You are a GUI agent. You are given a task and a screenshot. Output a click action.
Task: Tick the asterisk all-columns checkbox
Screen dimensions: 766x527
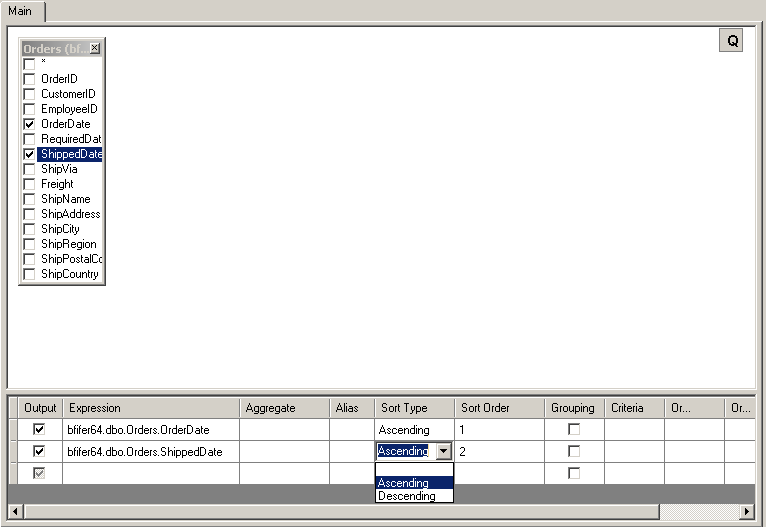click(x=29, y=64)
